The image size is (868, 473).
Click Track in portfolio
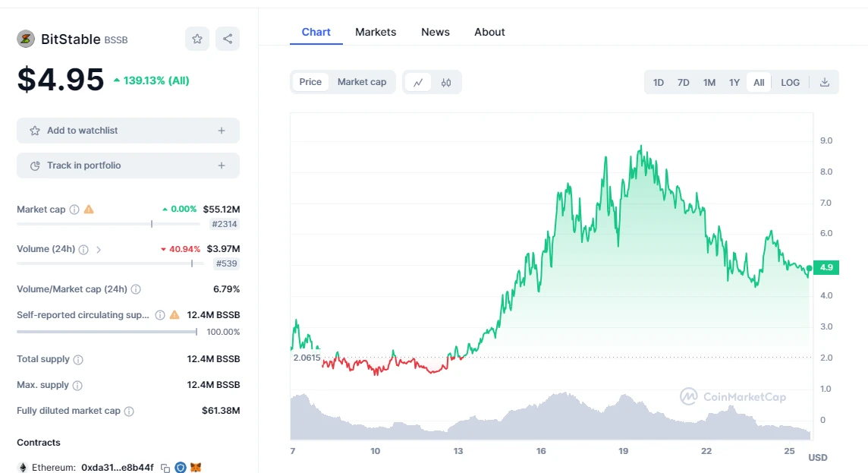point(127,165)
